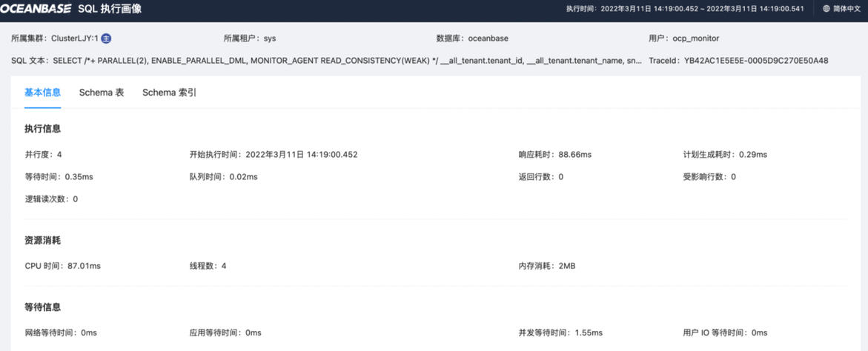Click the 用户 IO 等待时间 value 0ms
The width and height of the screenshot is (868, 351).
(x=759, y=332)
